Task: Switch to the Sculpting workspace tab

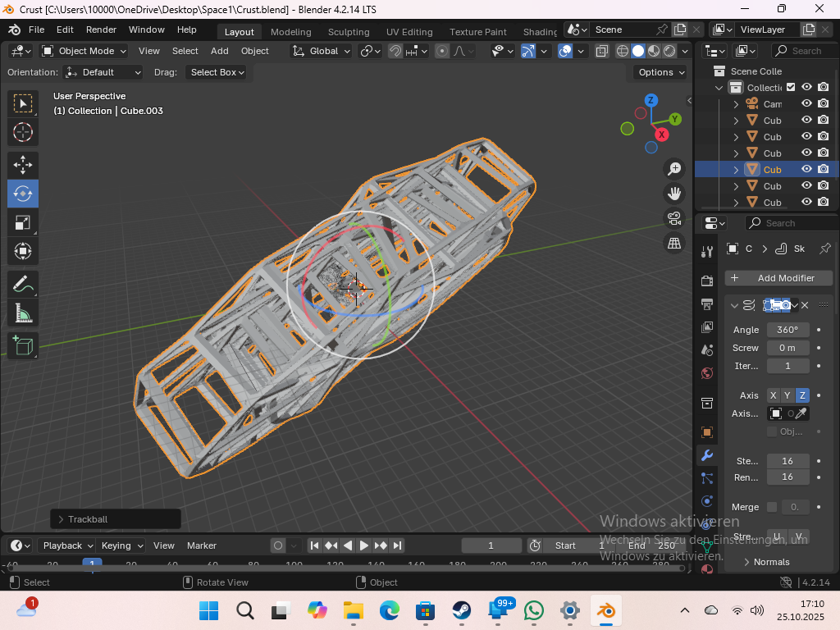Action: (x=349, y=32)
